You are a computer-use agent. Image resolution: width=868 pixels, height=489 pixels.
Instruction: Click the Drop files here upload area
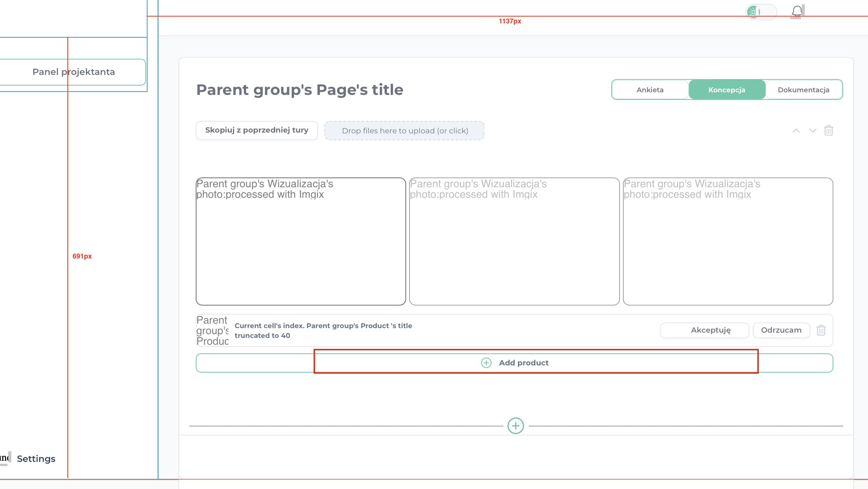click(405, 131)
